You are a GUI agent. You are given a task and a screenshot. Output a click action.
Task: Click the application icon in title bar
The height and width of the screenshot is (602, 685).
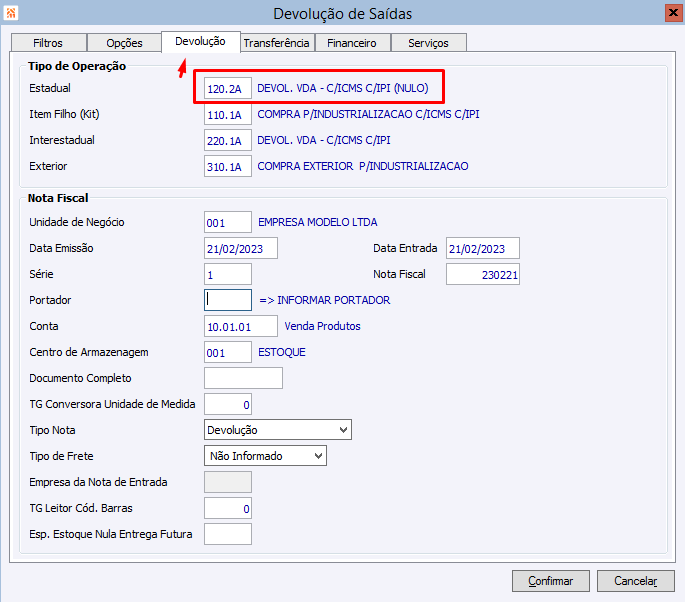click(11, 13)
